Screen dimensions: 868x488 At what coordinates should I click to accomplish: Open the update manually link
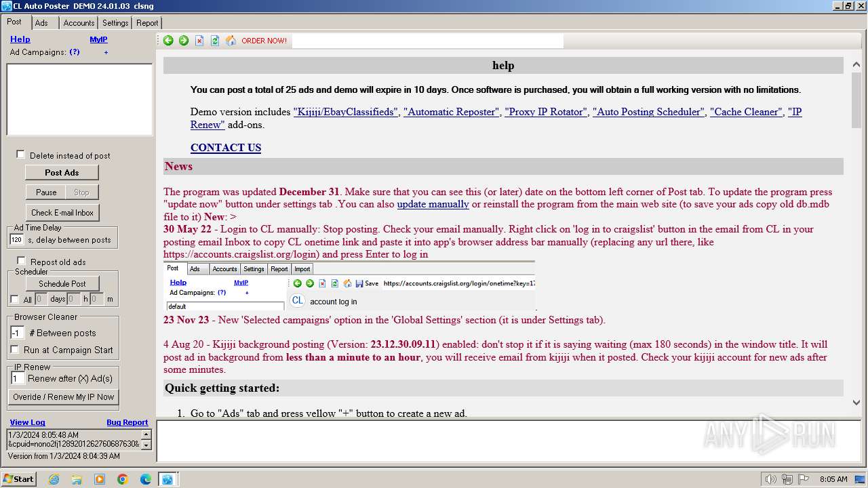coord(433,204)
